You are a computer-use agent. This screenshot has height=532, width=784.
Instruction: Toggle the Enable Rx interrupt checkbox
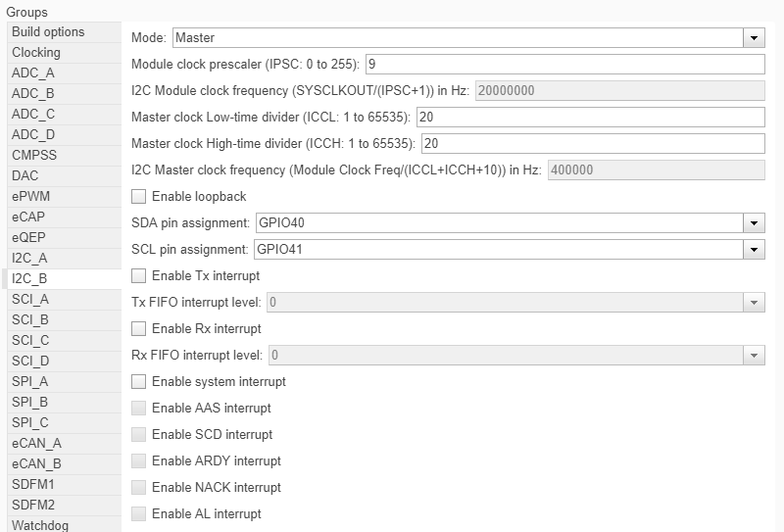coord(138,329)
